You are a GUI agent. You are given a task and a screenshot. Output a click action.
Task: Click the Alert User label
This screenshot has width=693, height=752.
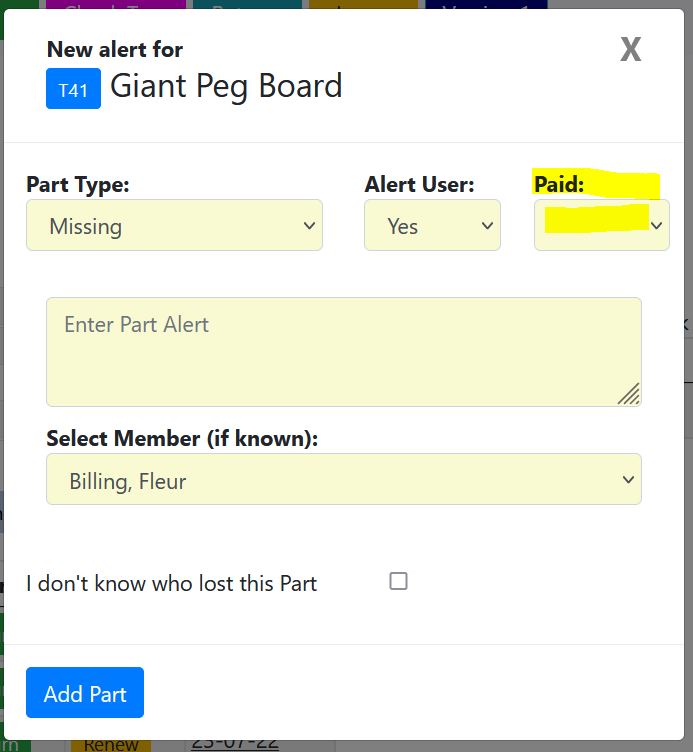419,184
